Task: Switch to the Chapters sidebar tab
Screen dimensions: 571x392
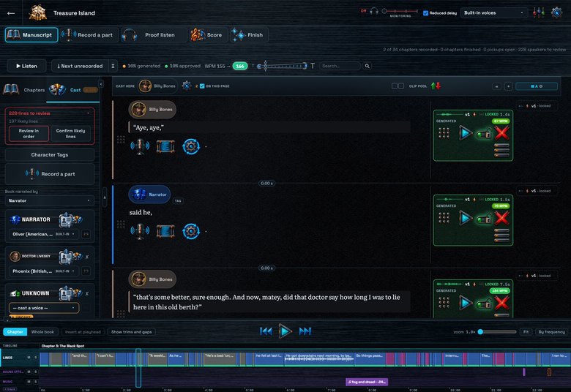Action: [24, 90]
